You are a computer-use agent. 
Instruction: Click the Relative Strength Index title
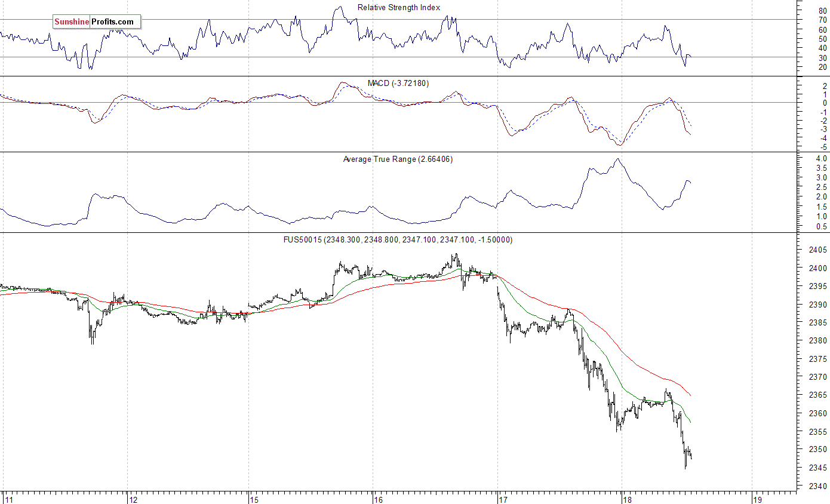point(399,8)
